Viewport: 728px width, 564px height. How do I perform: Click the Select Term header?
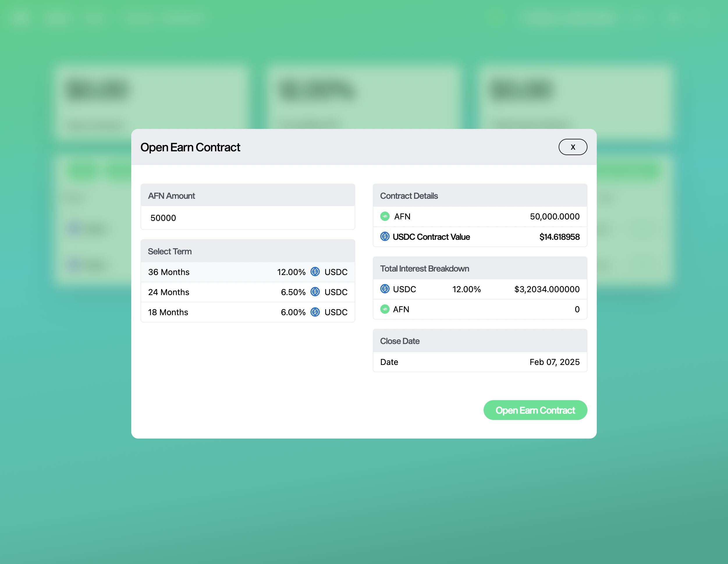pyautogui.click(x=170, y=251)
